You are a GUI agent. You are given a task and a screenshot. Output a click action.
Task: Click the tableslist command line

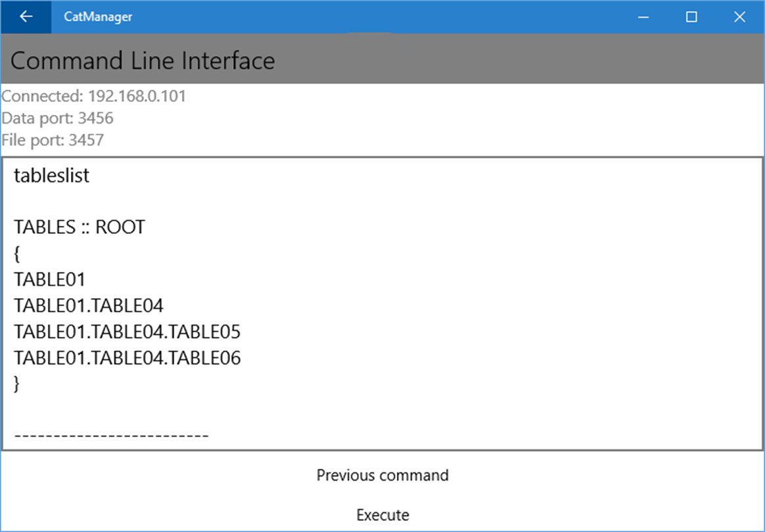(x=51, y=176)
